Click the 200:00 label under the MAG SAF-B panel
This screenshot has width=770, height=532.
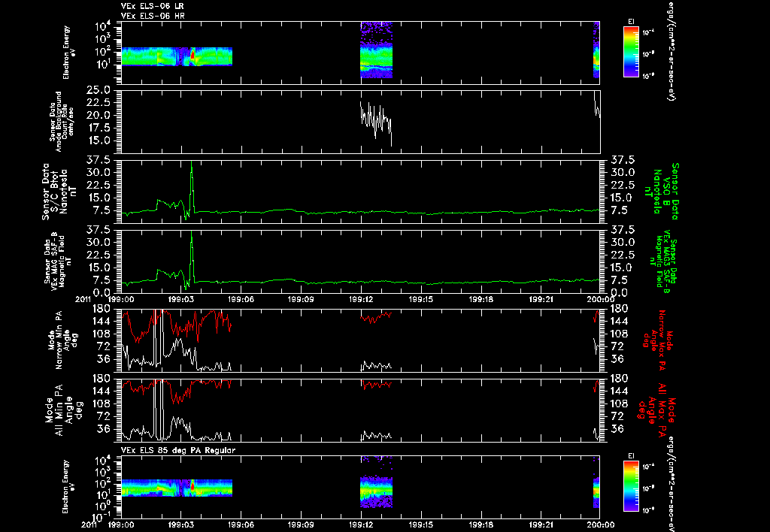pos(600,299)
